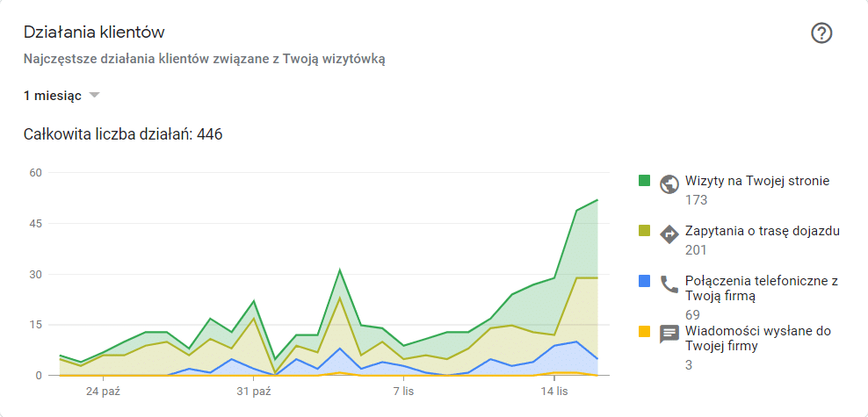Click the green legend color square
Viewport: 868px width, 417px height.
pos(644,181)
